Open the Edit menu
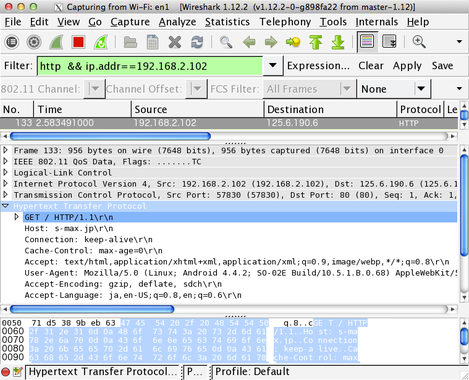 point(39,22)
